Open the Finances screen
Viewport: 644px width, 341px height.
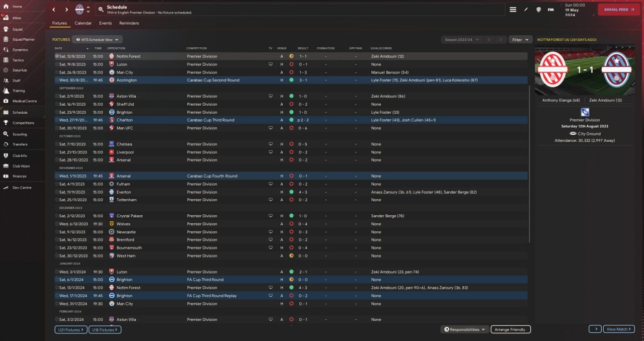click(x=20, y=176)
